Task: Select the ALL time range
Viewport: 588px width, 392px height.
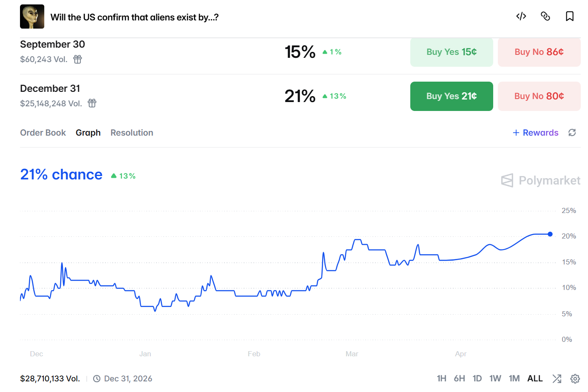Action: pyautogui.click(x=535, y=378)
